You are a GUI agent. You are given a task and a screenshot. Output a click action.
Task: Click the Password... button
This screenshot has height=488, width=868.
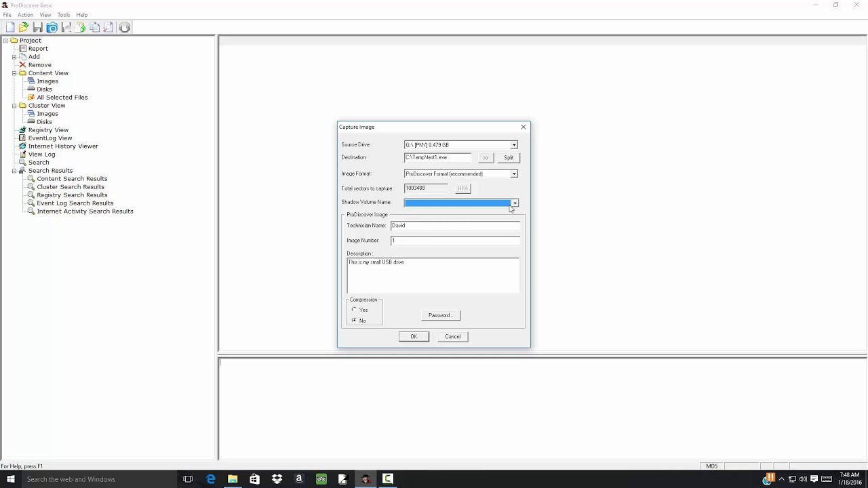440,315
